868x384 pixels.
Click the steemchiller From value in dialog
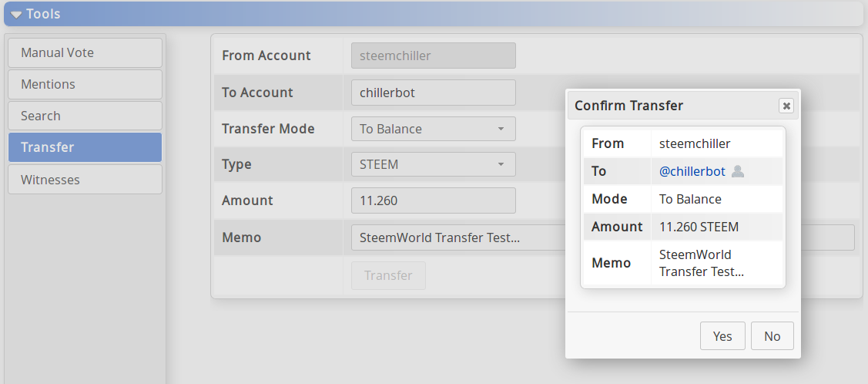(x=695, y=143)
